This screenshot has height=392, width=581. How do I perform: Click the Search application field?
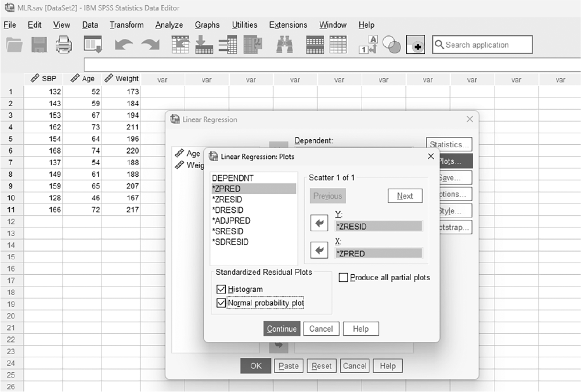482,45
